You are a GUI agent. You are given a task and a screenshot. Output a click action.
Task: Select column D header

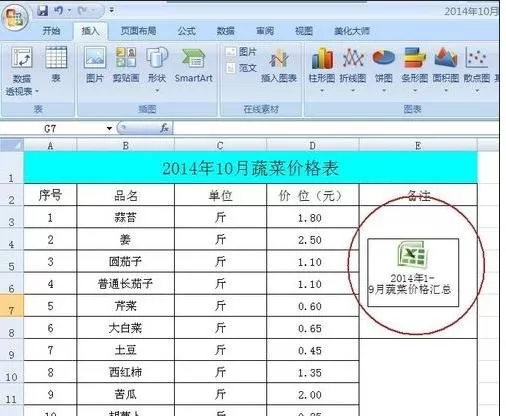point(313,145)
